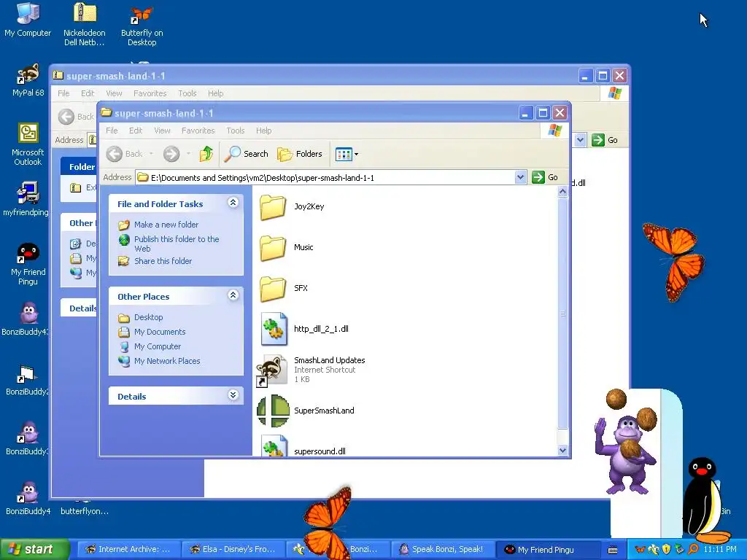Screen dimensions: 747x560
Task: Open File menu in back window
Action: (x=63, y=93)
